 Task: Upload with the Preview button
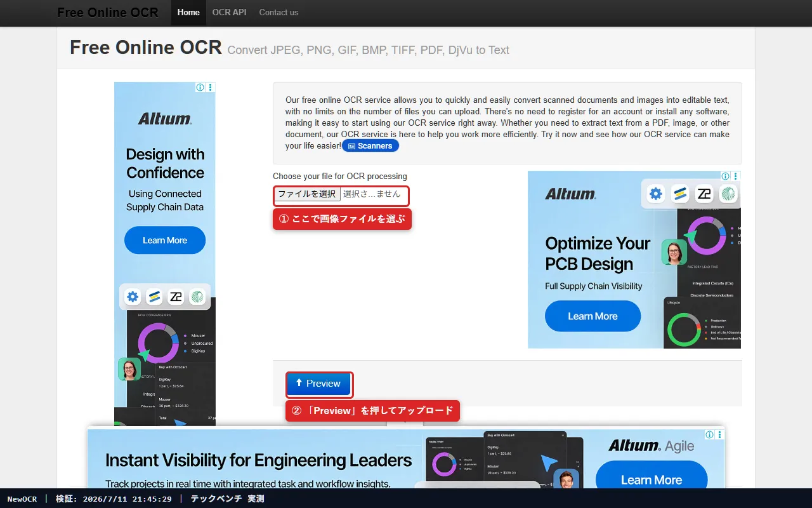pos(319,384)
